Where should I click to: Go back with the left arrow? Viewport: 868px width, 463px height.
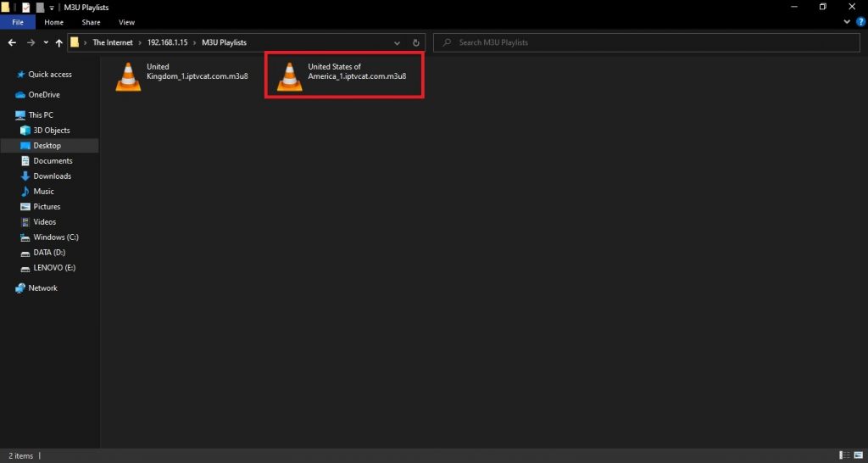(12, 42)
